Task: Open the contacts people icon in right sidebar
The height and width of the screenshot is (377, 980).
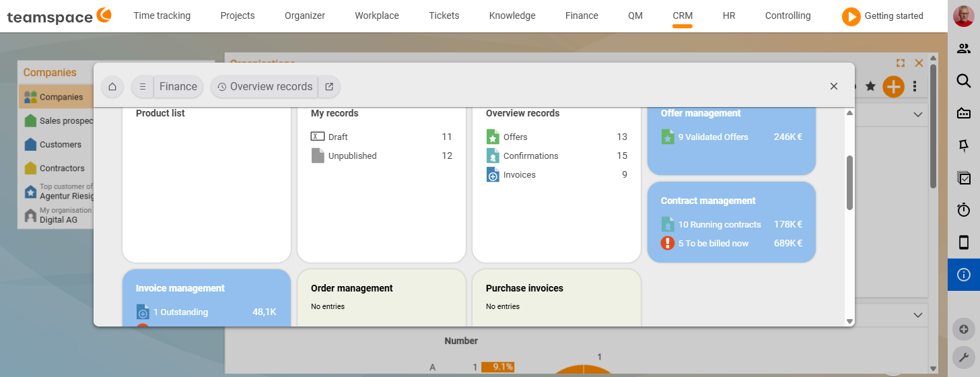Action: (x=964, y=48)
